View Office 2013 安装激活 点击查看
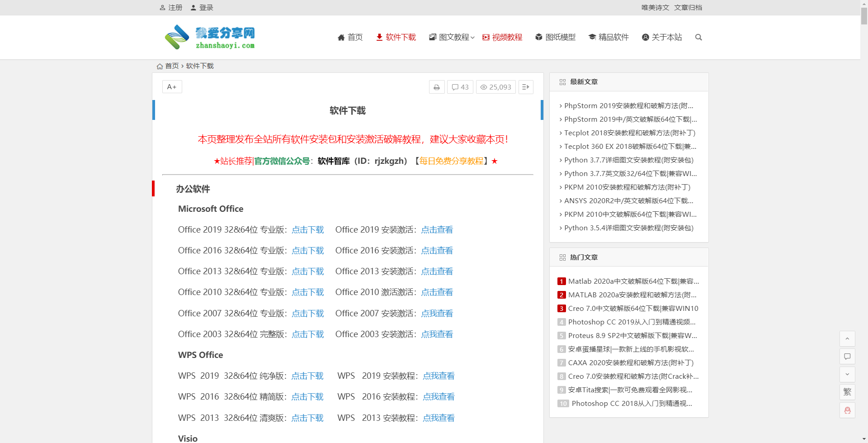 point(437,272)
